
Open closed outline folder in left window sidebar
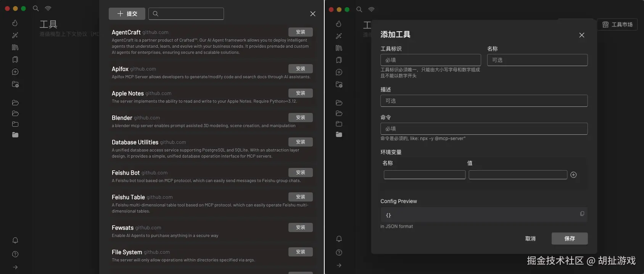(x=15, y=124)
